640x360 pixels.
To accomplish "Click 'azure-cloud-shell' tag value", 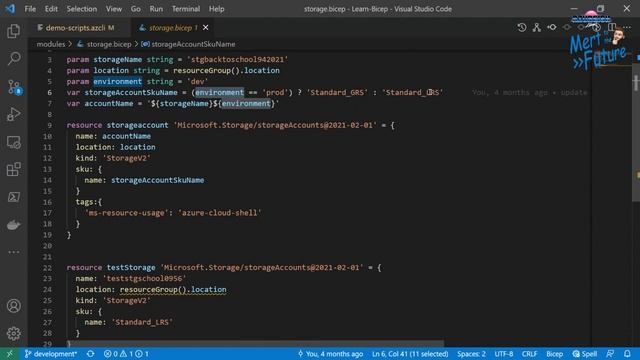I will tap(219, 213).
